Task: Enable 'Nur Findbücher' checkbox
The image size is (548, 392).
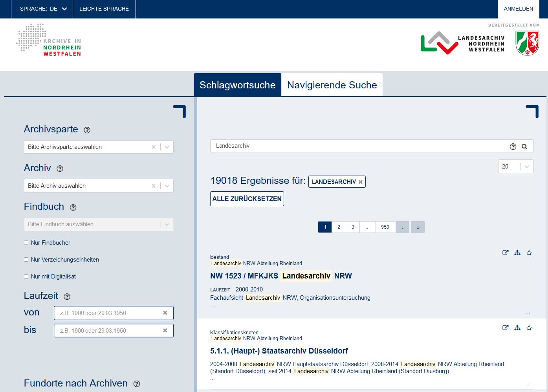Action: click(26, 243)
